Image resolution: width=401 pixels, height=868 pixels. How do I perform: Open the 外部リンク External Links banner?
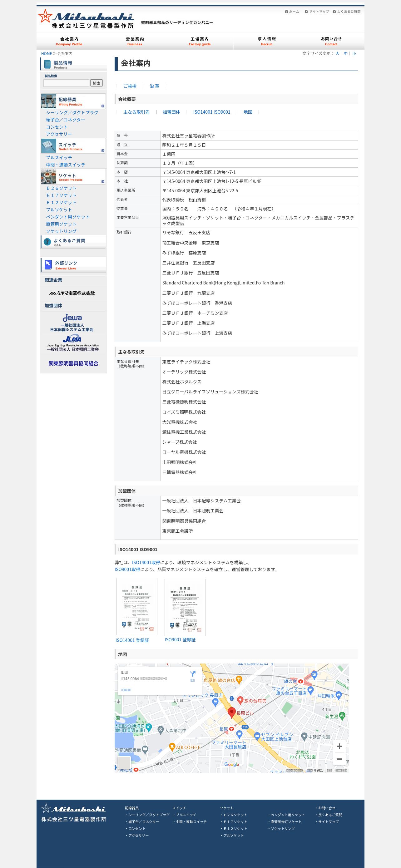tap(73, 264)
